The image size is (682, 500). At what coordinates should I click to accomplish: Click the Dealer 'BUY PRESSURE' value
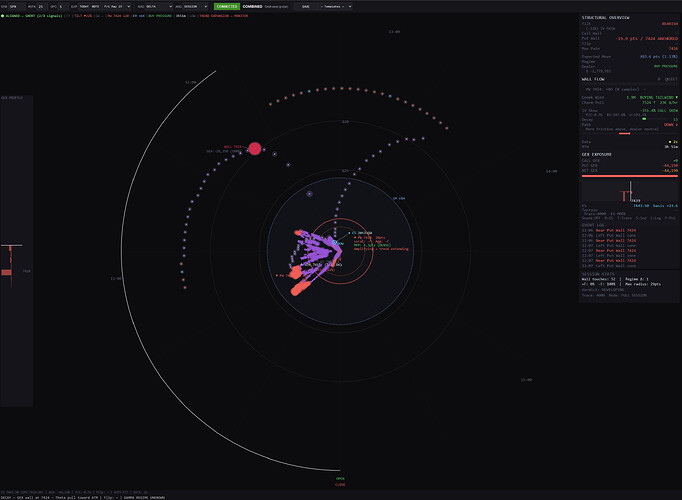pos(666,66)
